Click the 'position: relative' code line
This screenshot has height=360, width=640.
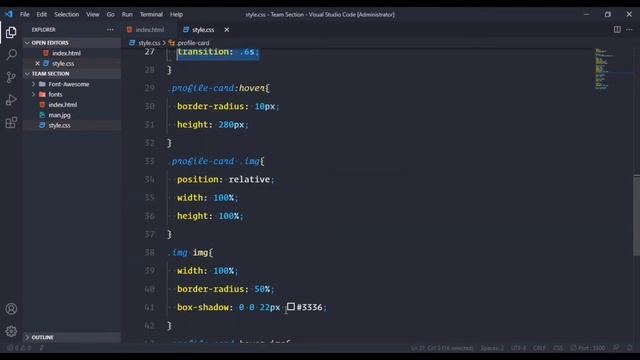(226, 179)
